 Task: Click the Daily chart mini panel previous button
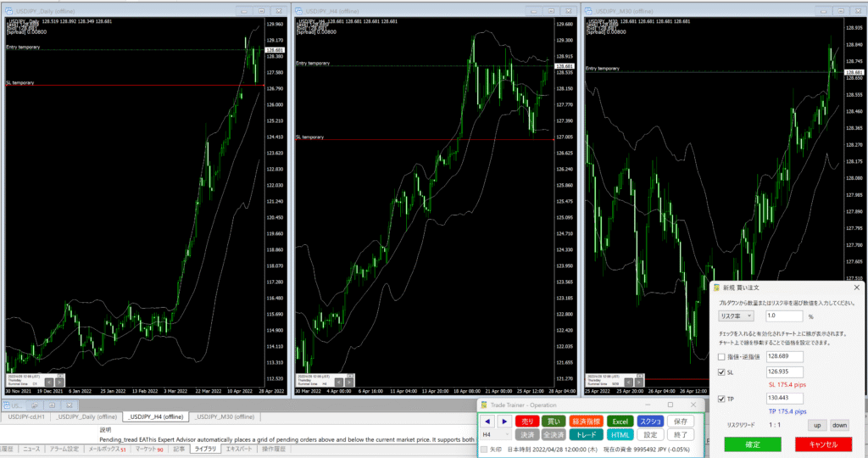click(x=48, y=383)
